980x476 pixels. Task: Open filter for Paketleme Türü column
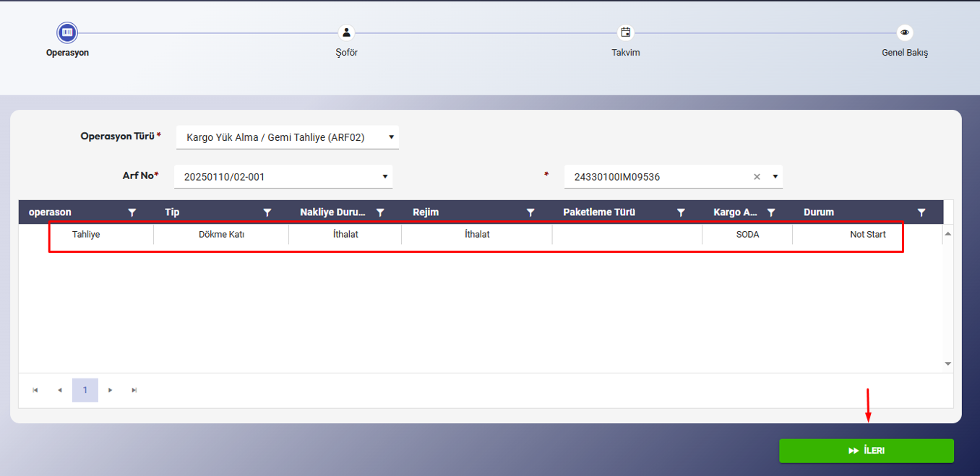click(x=681, y=212)
